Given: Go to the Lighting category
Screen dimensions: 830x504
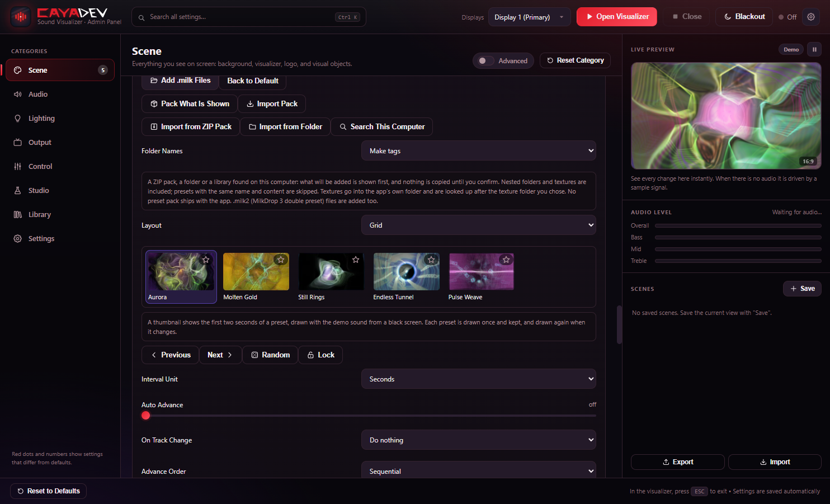Looking at the screenshot, I should pos(60,118).
